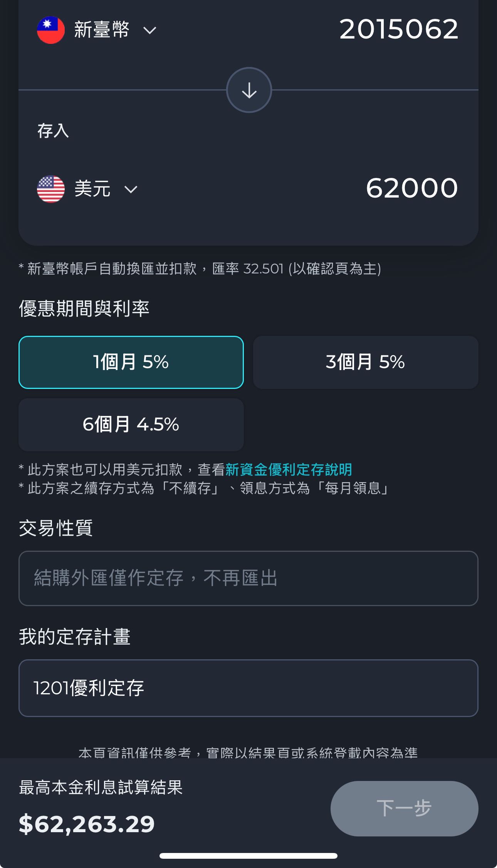Open the 新臺幣 currency dropdown

151,31
